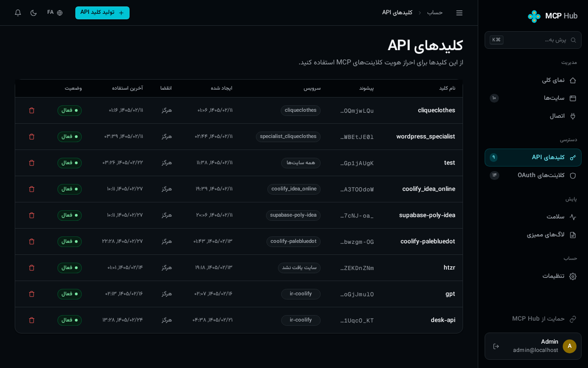Click the prefix 1UqcO_KT text
Image resolution: width=588 pixels, height=368 pixels.
coord(357,321)
